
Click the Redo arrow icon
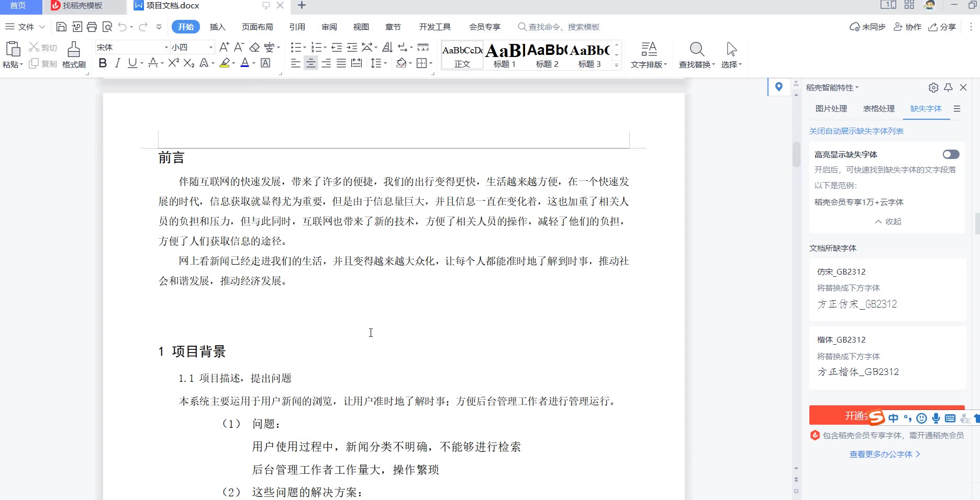click(x=143, y=27)
